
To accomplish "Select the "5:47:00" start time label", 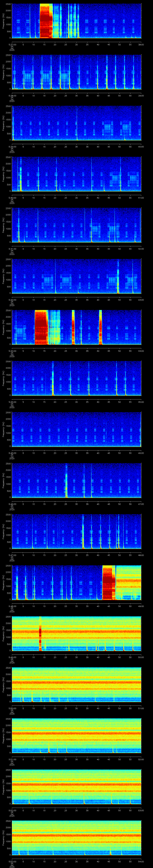I will click(12, 555).
